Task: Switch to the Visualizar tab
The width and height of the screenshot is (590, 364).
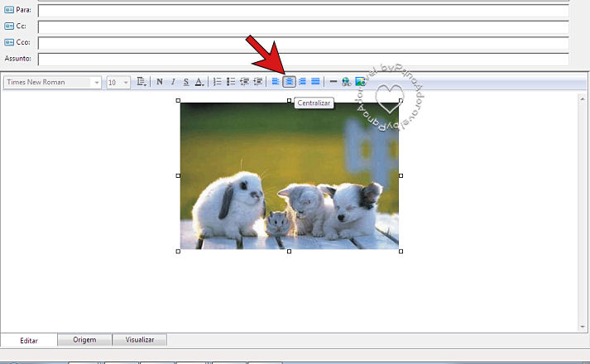Action: (140, 340)
